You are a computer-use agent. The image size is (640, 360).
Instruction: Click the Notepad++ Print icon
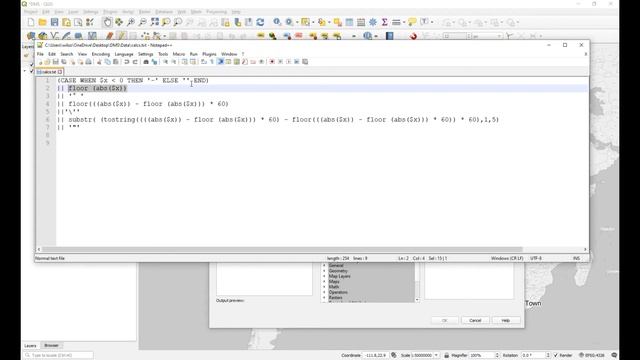coord(88,62)
